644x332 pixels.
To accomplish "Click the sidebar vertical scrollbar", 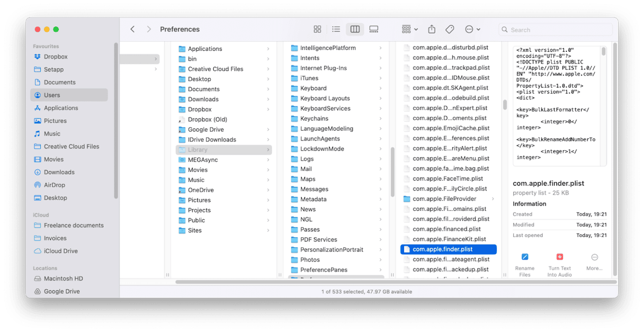I will (x=116, y=121).
